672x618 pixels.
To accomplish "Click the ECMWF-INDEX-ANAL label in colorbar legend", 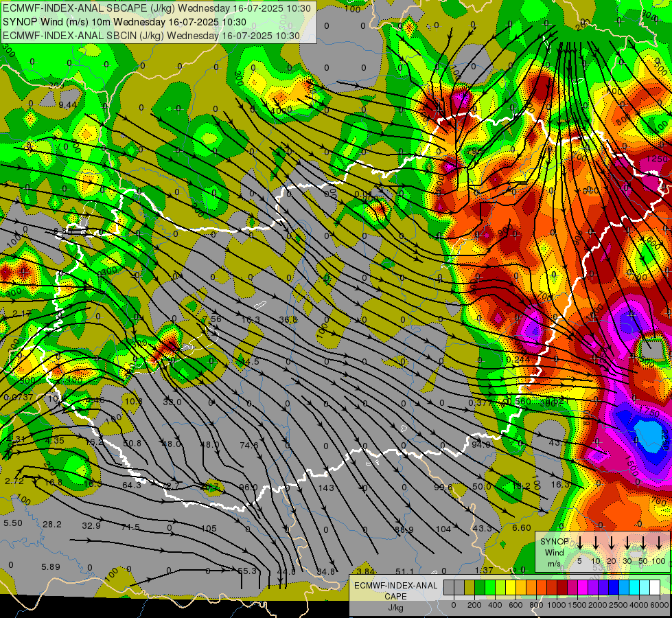I will click(x=396, y=586).
